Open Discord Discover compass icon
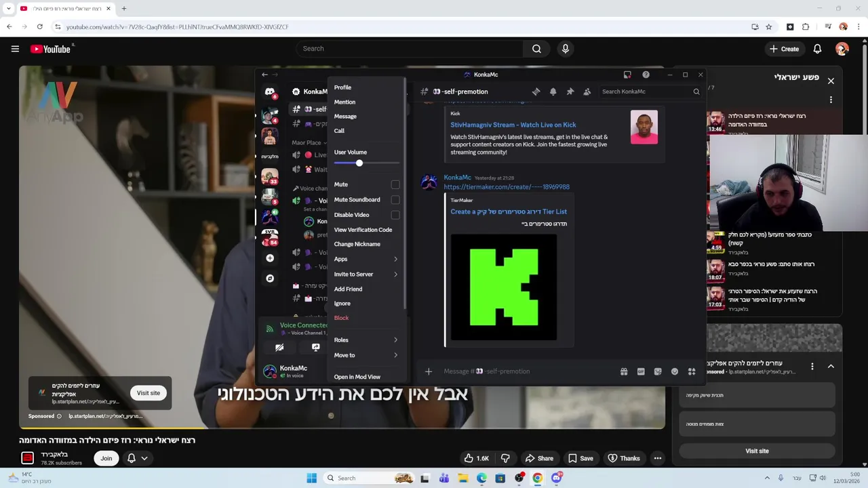The image size is (868, 488). pos(270,279)
